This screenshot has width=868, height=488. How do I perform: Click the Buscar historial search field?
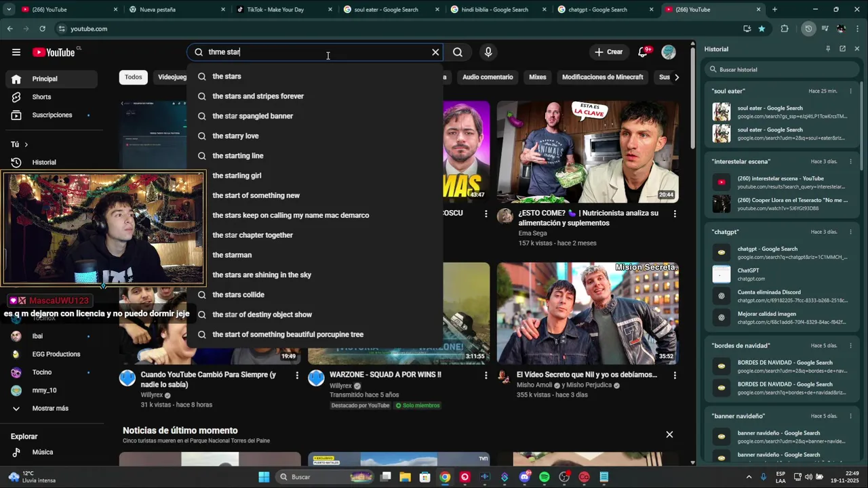pyautogui.click(x=781, y=70)
